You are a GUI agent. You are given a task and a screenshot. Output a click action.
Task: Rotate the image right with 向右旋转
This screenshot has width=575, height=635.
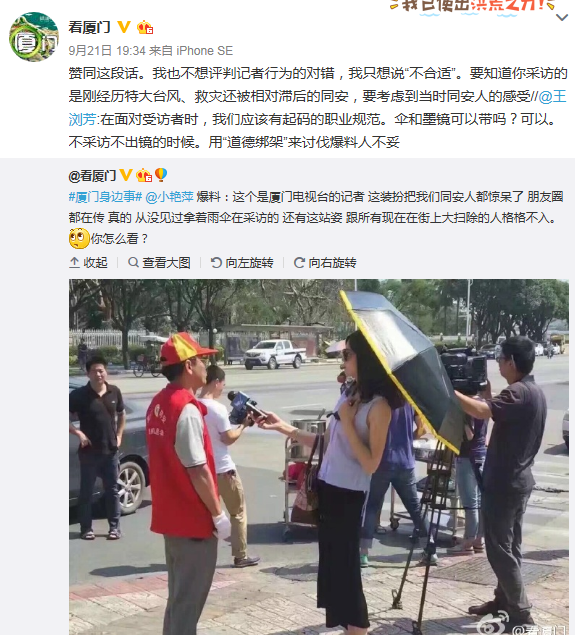pos(325,263)
